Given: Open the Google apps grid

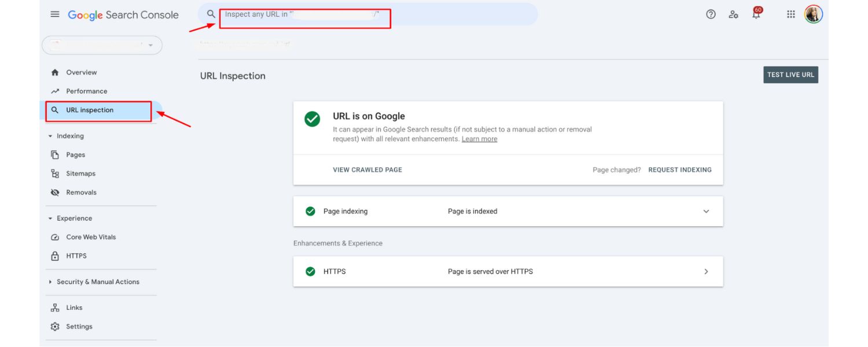Looking at the screenshot, I should tap(790, 14).
